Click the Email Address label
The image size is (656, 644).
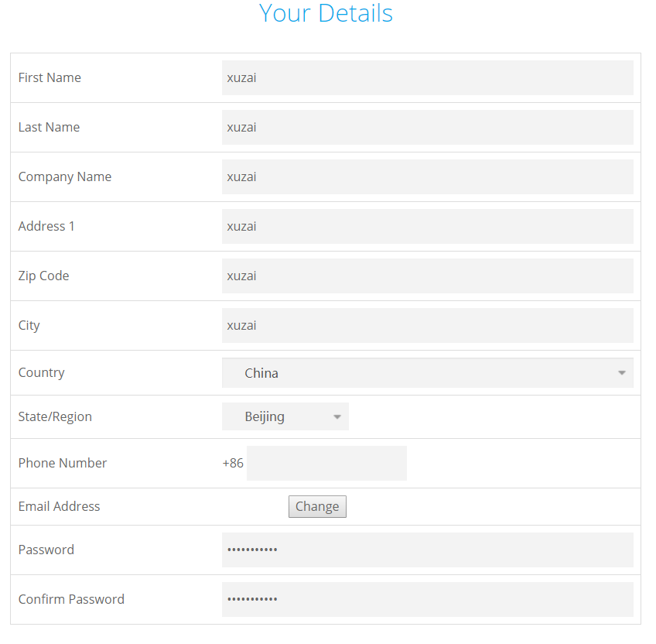click(60, 506)
